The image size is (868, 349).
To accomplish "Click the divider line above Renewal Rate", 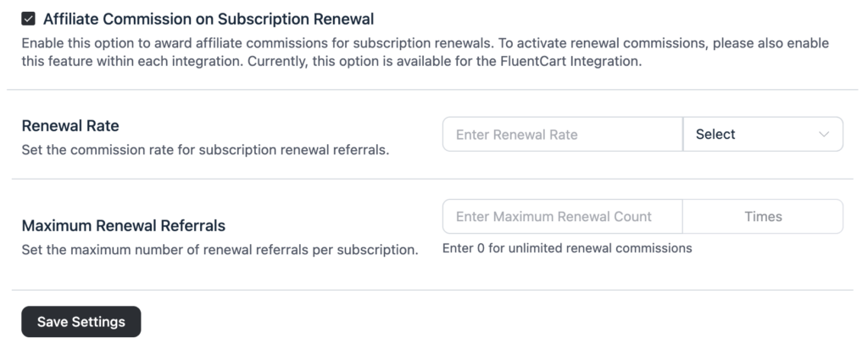I will [x=434, y=89].
